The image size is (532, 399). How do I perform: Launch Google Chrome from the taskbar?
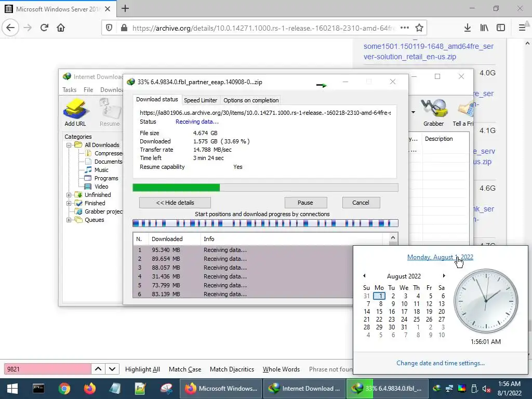coord(64,389)
